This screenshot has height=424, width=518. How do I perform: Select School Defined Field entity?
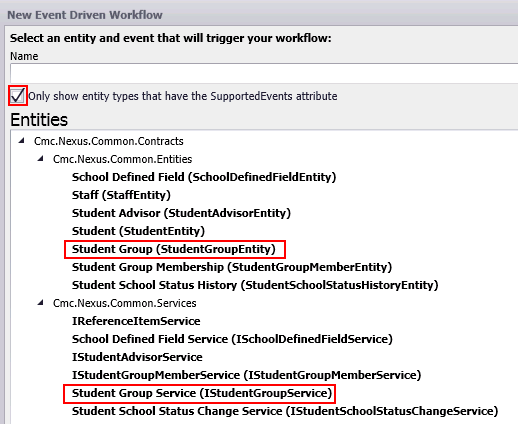pyautogui.click(x=204, y=177)
